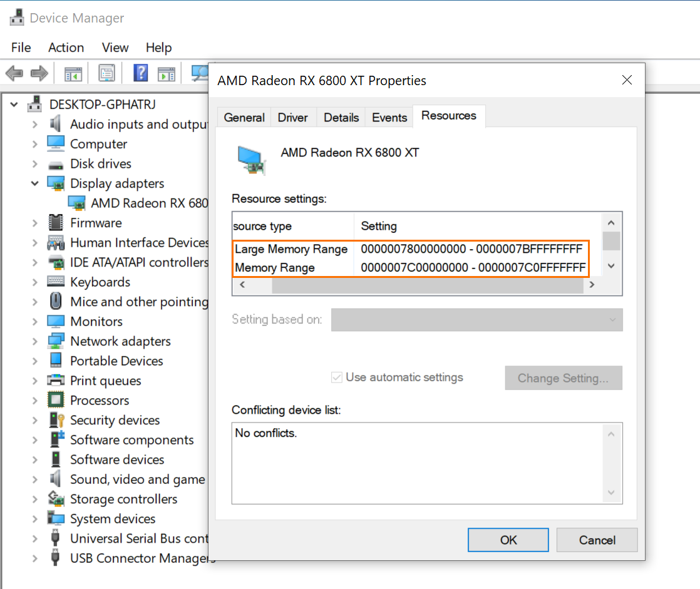Click the blue Help question mark toolbar icon
Image resolution: width=700 pixels, height=589 pixels.
coord(141,73)
